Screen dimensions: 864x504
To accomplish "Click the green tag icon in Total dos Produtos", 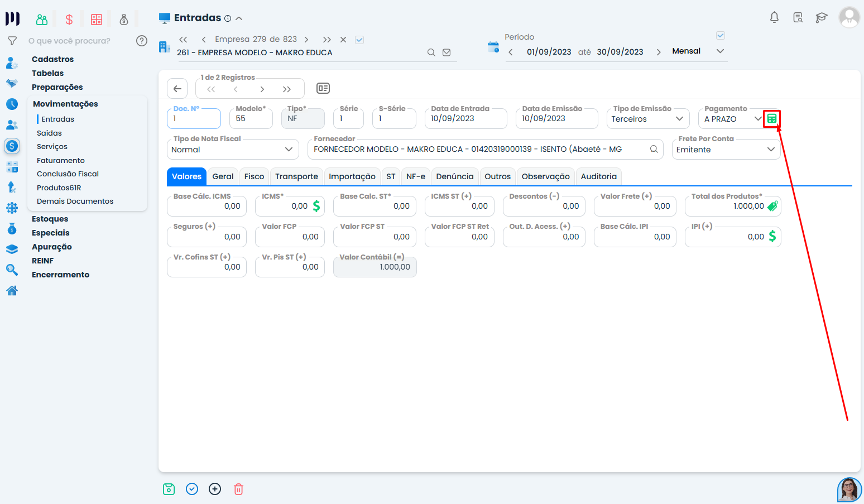I will [x=772, y=206].
